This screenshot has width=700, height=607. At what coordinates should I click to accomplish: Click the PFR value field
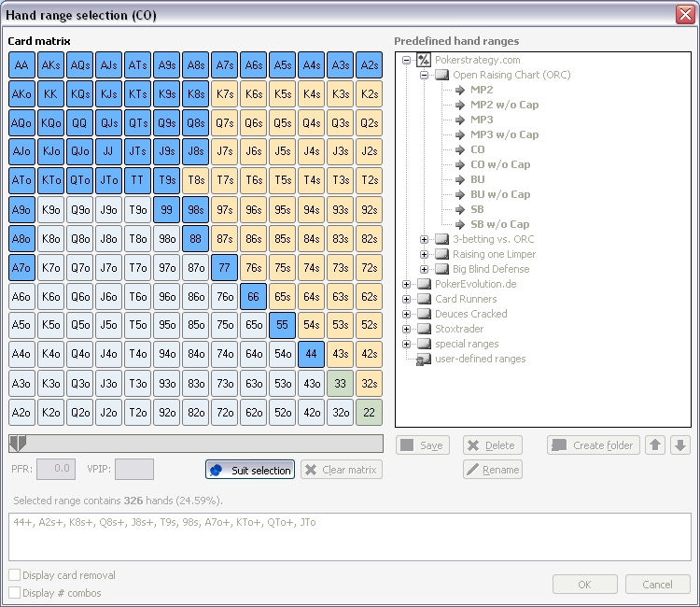coord(56,469)
